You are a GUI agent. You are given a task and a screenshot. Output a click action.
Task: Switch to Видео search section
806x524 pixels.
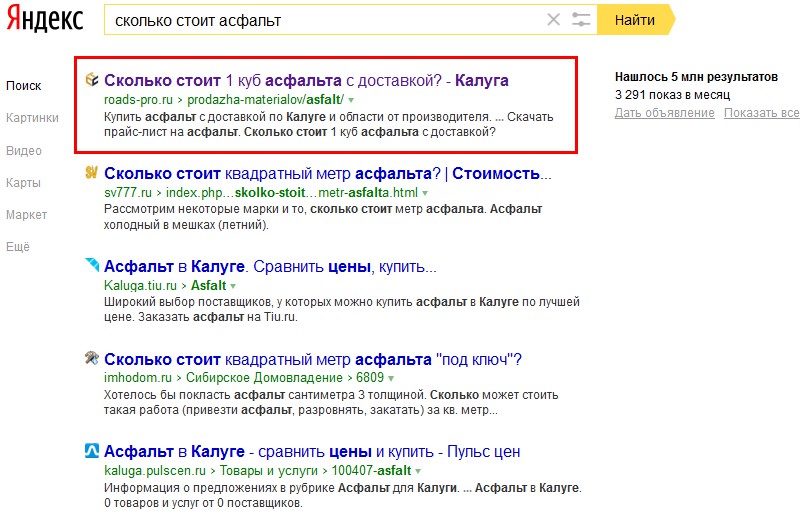pyautogui.click(x=23, y=151)
